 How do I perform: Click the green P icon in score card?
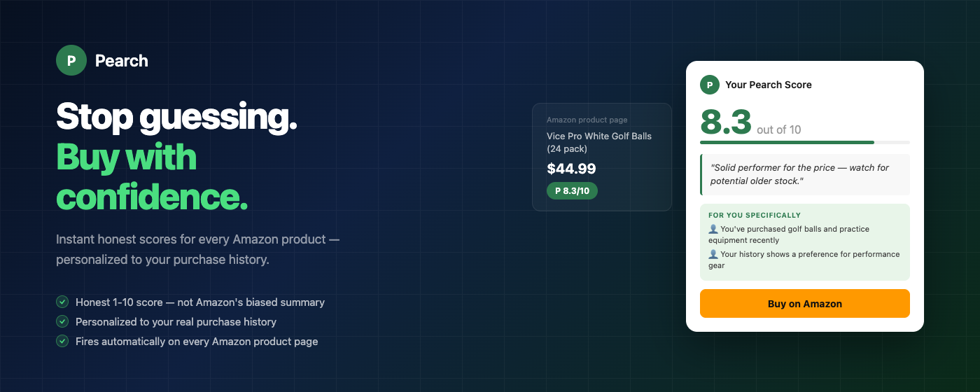[710, 85]
